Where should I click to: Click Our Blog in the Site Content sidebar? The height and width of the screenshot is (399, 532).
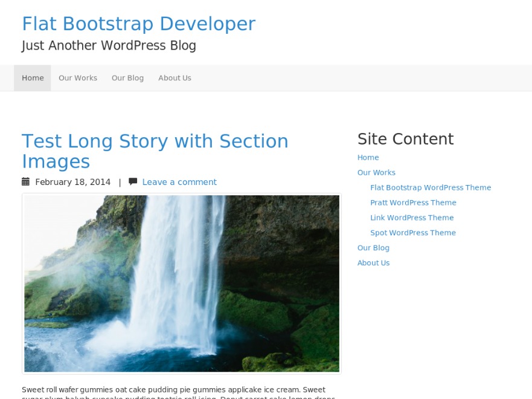(373, 248)
